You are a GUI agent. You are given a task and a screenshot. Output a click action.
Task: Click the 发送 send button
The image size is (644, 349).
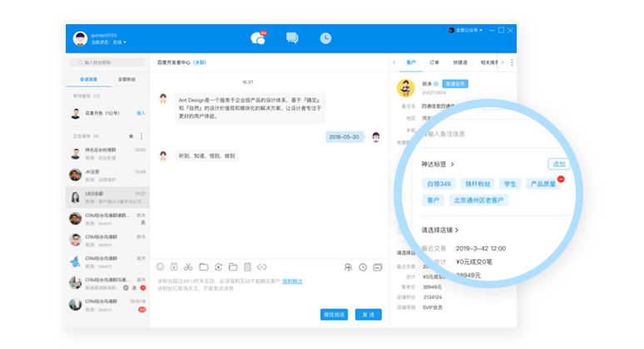click(x=368, y=314)
